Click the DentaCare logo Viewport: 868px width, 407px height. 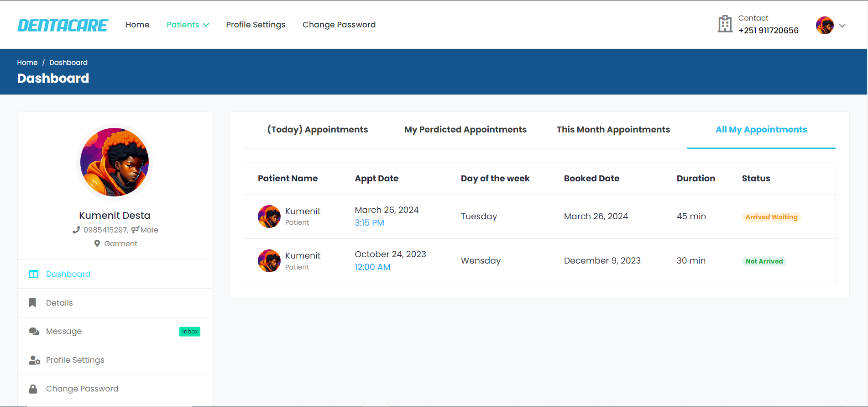click(63, 25)
